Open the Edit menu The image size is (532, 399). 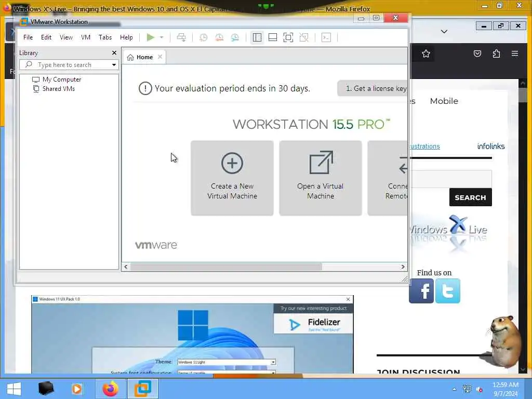(46, 37)
